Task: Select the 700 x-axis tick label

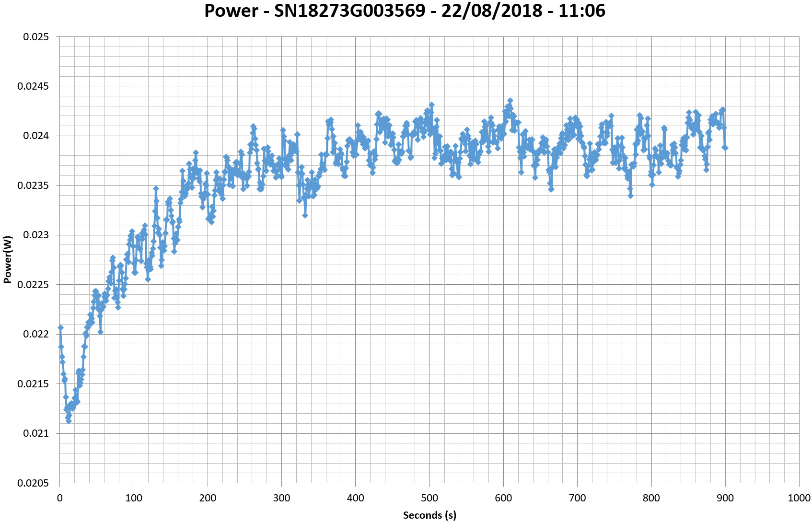Action: [x=577, y=498]
